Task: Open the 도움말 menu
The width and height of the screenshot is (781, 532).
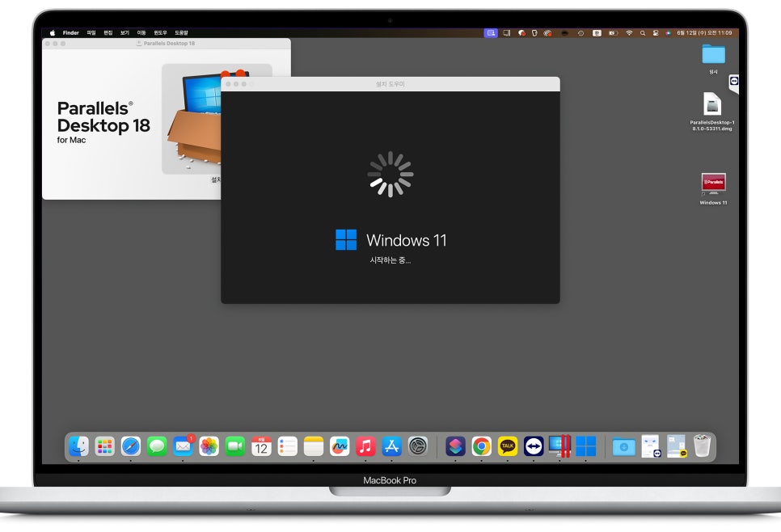Action: click(181, 33)
